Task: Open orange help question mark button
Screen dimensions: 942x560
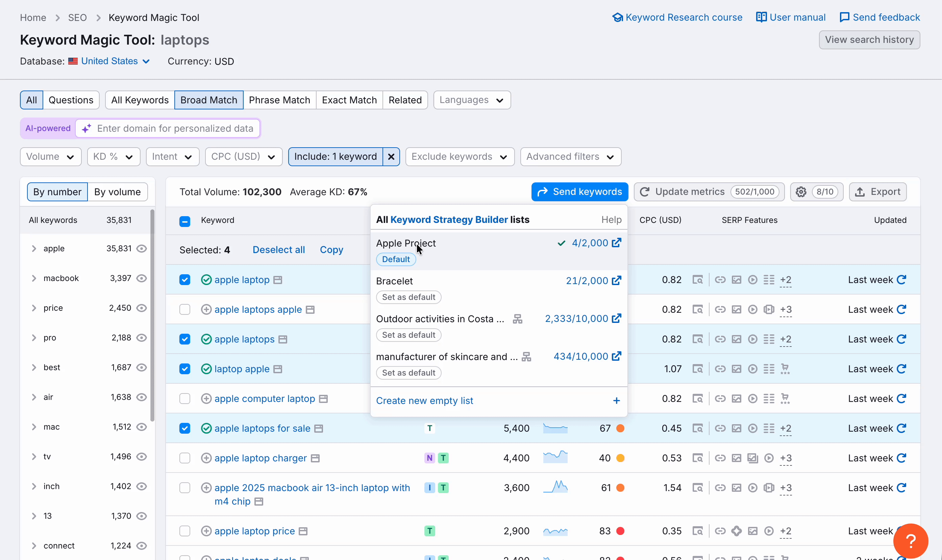Action: click(910, 541)
